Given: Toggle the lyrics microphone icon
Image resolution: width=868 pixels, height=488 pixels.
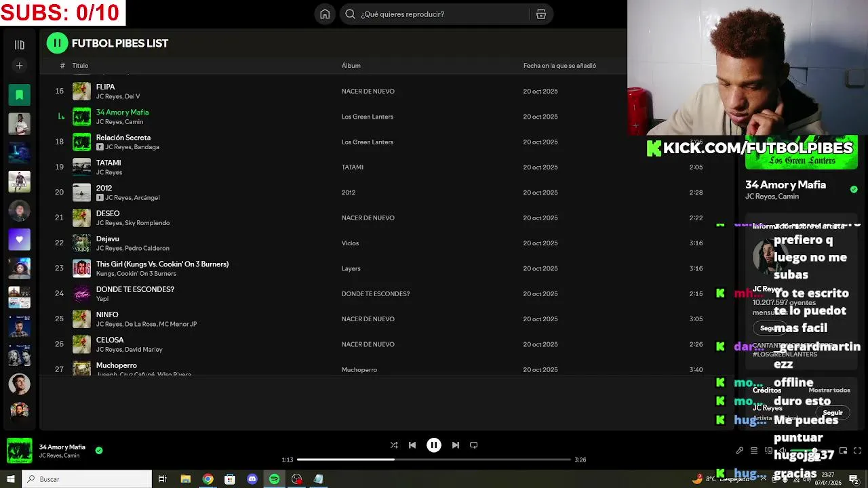Looking at the screenshot, I should tap(740, 451).
